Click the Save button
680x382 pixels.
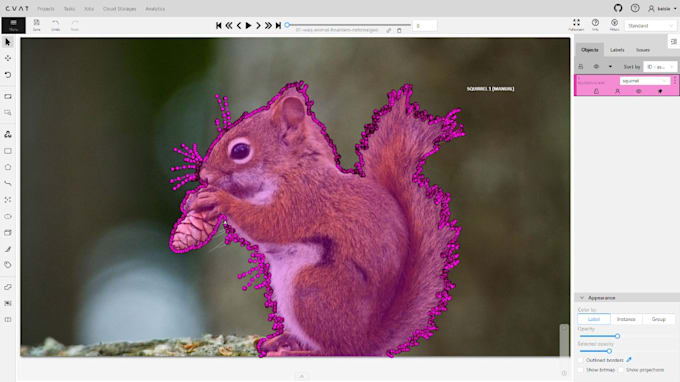click(x=36, y=25)
